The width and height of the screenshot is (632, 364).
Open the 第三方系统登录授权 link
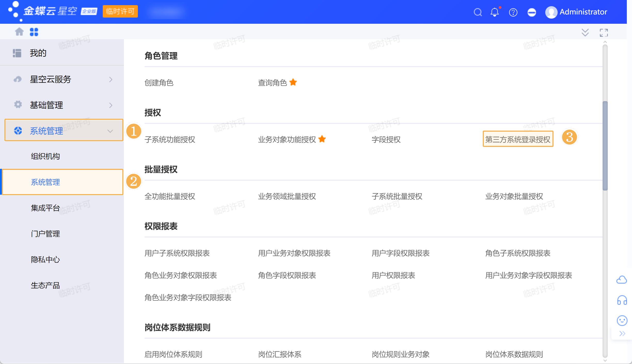[x=518, y=139]
